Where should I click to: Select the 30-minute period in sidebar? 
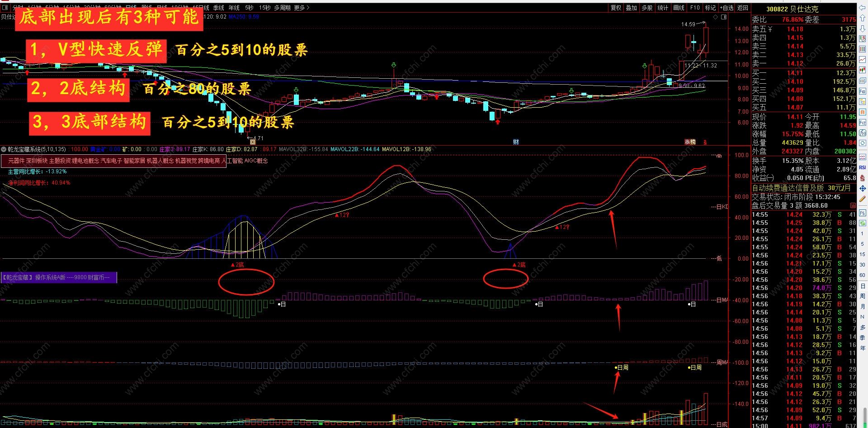863,265
